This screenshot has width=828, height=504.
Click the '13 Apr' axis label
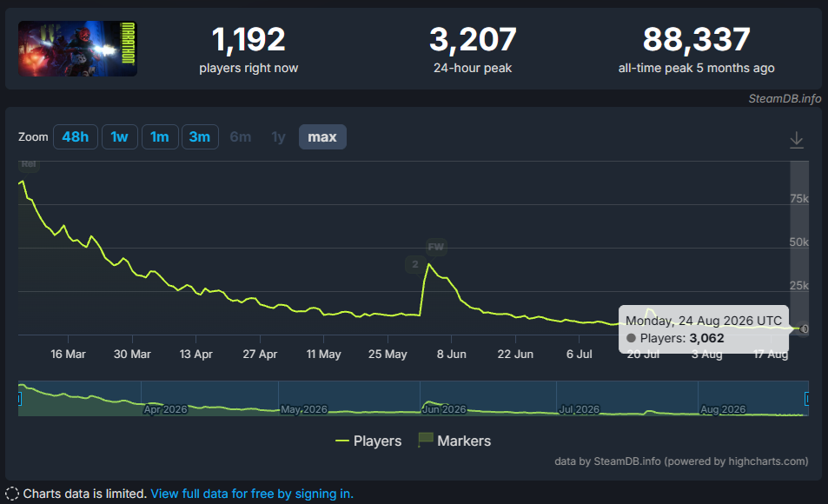[x=195, y=354]
